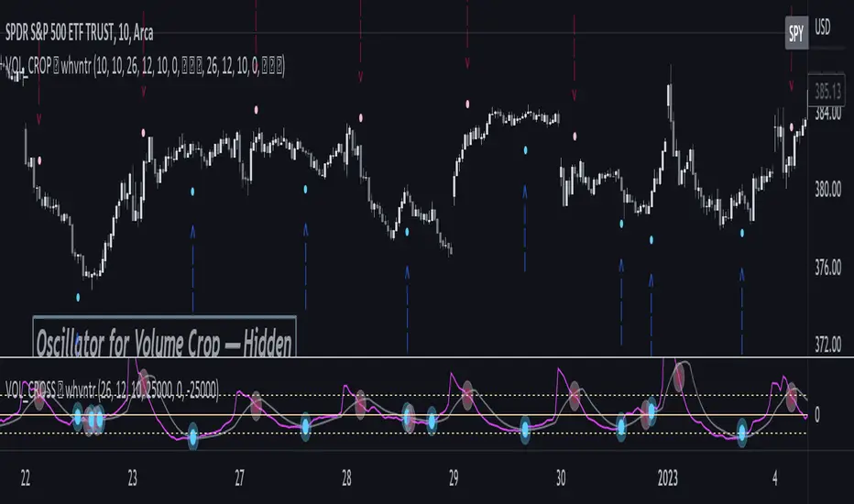Click the 385.13 current price label
The image size is (854, 504).
[827, 92]
